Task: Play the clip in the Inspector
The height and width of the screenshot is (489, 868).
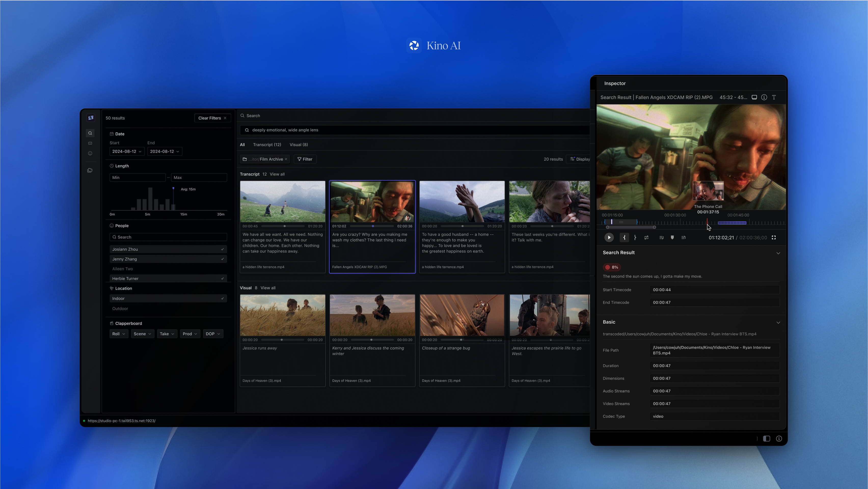Action: [609, 237]
